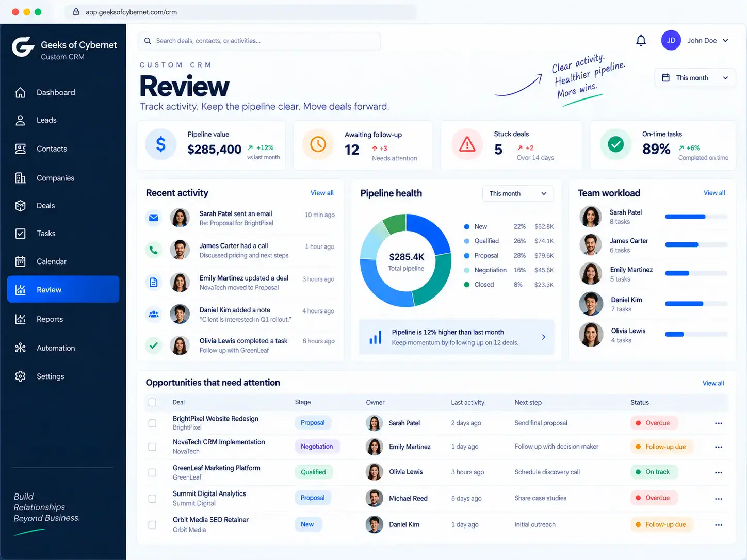The height and width of the screenshot is (560, 747).
Task: Click the lock icon in the address bar
Action: coord(76,12)
